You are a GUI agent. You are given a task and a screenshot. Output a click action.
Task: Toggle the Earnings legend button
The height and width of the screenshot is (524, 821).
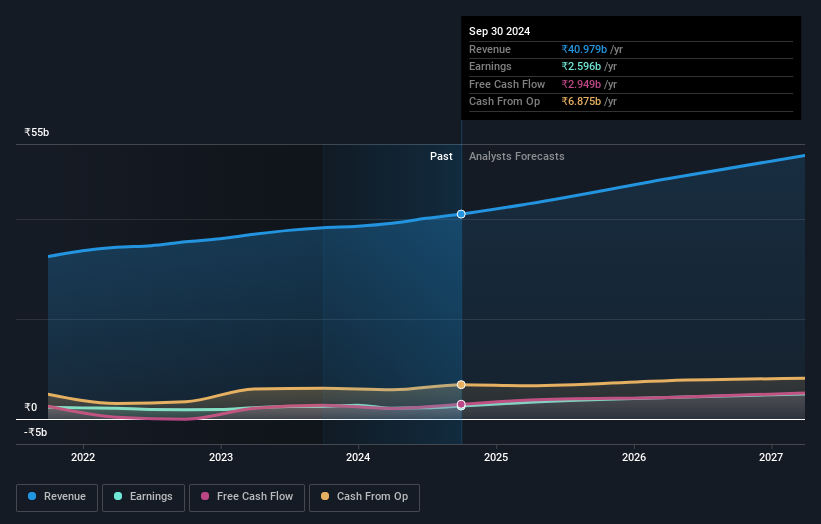143,497
